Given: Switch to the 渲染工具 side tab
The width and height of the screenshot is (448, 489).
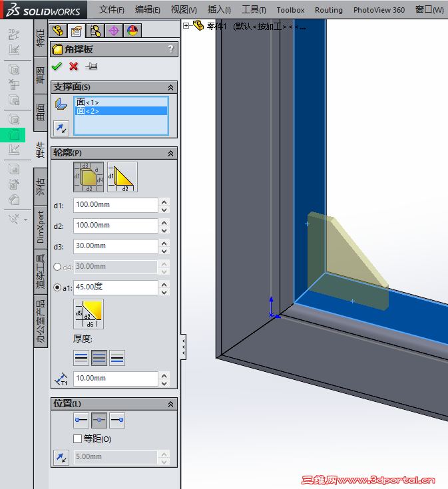Looking at the screenshot, I should [41, 271].
